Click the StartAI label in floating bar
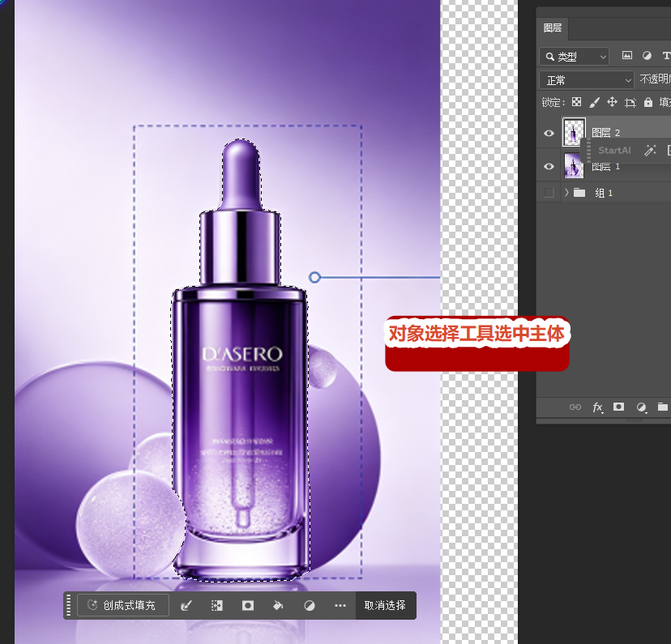Image resolution: width=671 pixels, height=644 pixels. (614, 150)
